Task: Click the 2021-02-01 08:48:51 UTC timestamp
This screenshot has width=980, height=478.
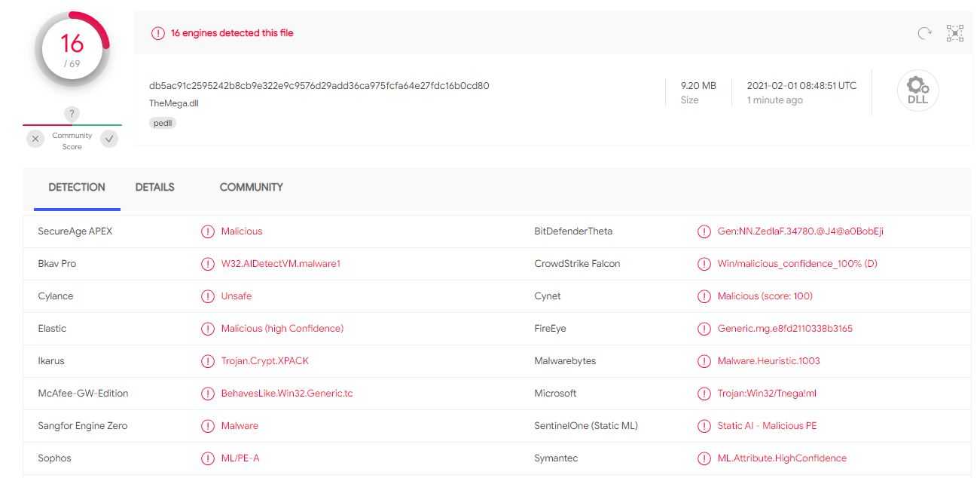Action: [801, 85]
